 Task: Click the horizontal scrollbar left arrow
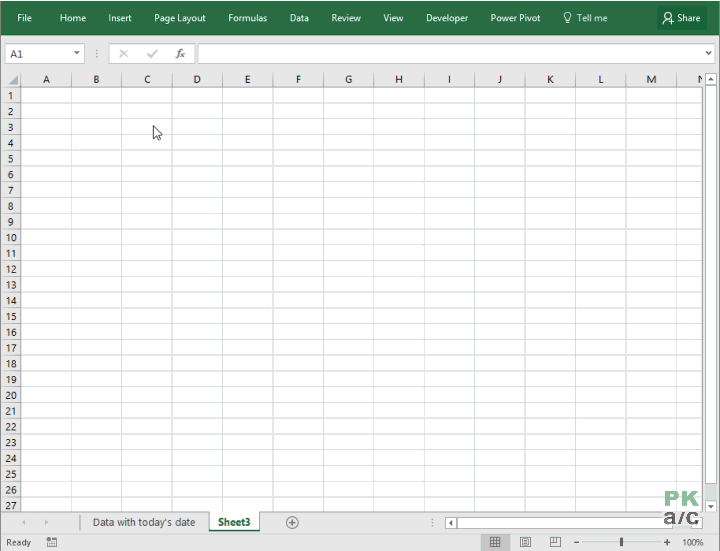pos(451,523)
